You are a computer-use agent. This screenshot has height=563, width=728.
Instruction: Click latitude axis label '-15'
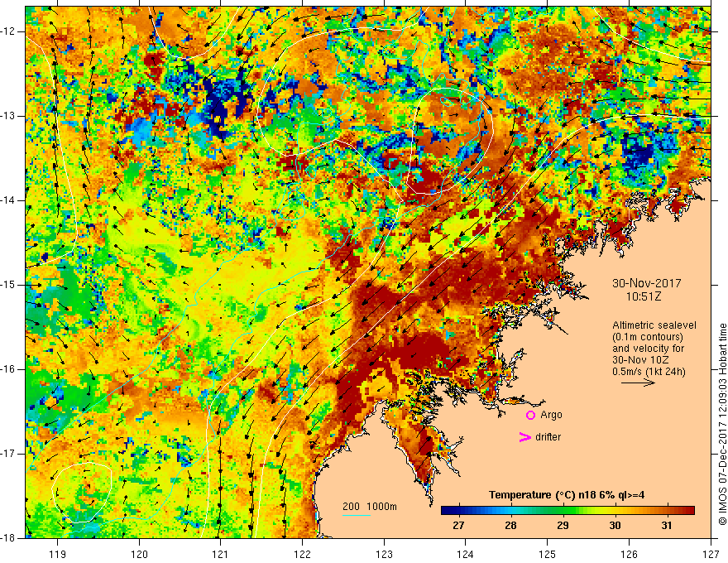pos(8,285)
